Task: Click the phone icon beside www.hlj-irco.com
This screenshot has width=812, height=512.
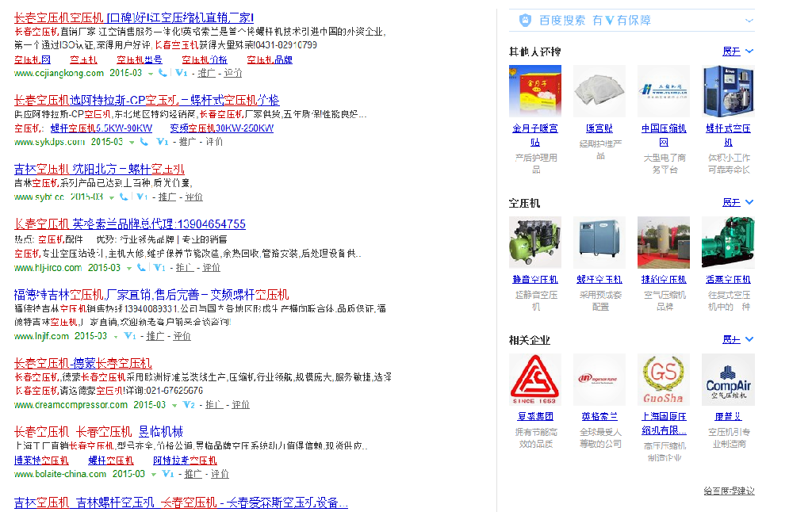Action: coord(141,268)
